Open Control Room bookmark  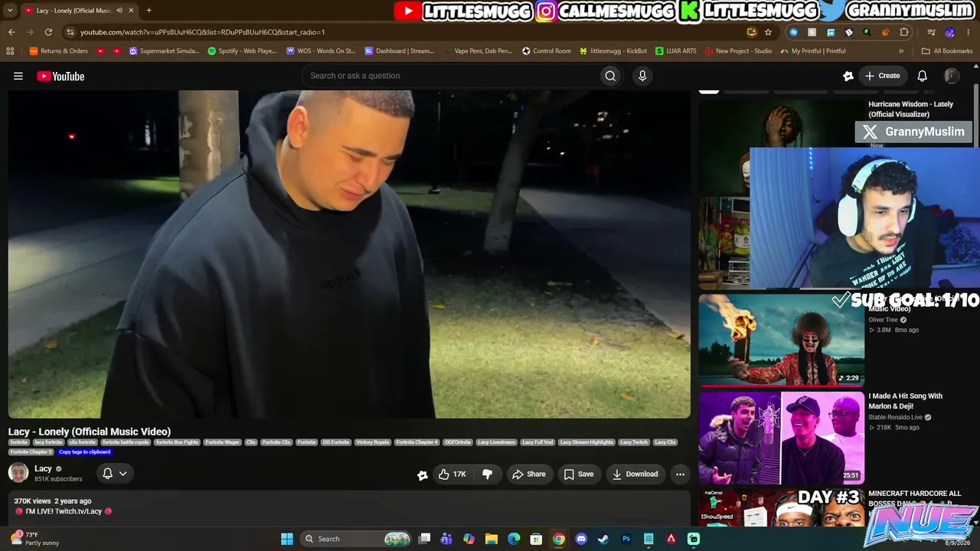tap(547, 51)
